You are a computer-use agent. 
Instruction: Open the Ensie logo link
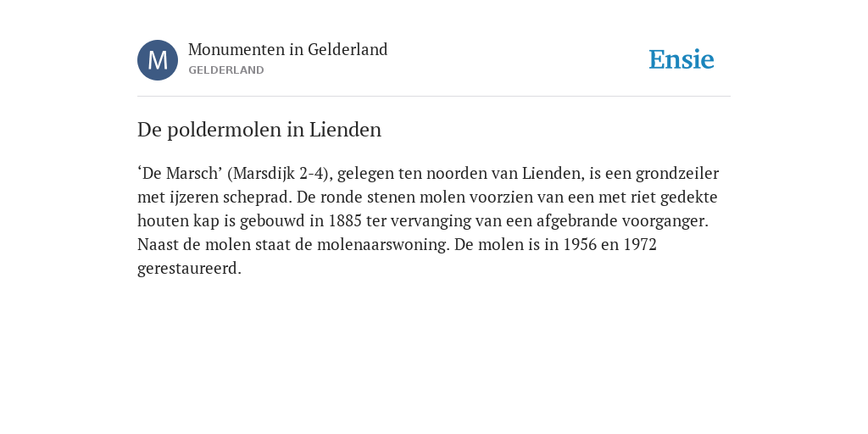(681, 59)
